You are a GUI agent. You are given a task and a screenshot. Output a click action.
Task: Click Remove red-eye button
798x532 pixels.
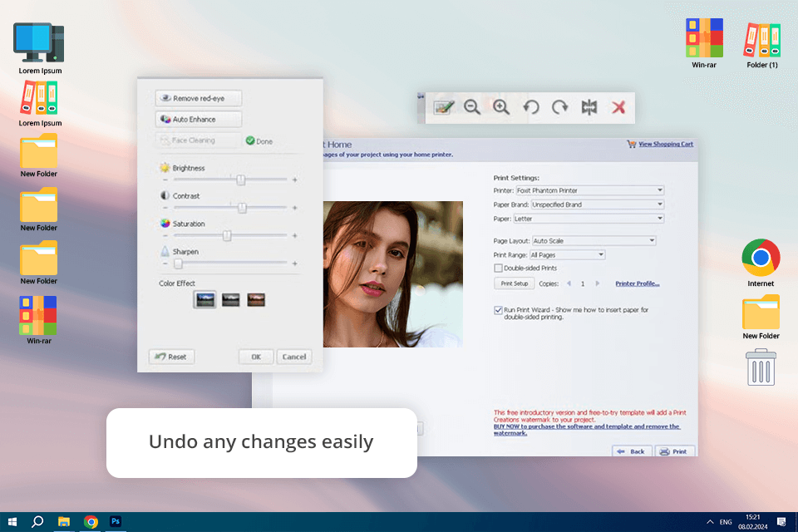click(x=199, y=98)
